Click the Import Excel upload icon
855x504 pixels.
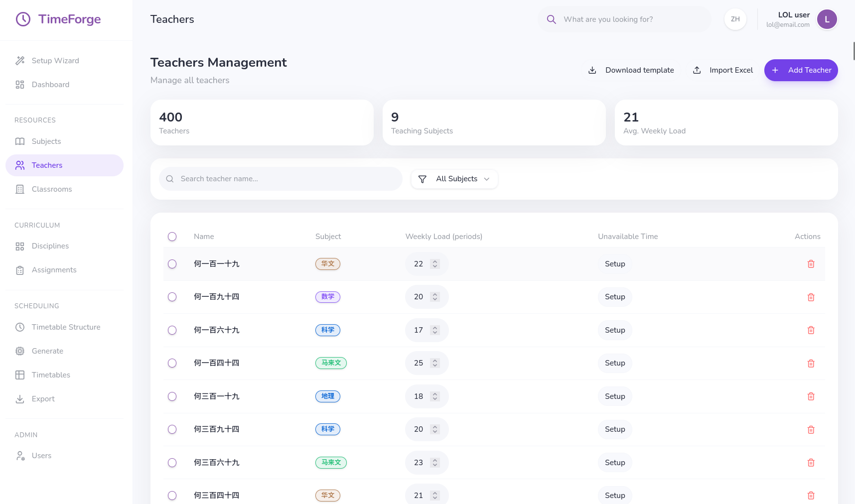click(697, 70)
